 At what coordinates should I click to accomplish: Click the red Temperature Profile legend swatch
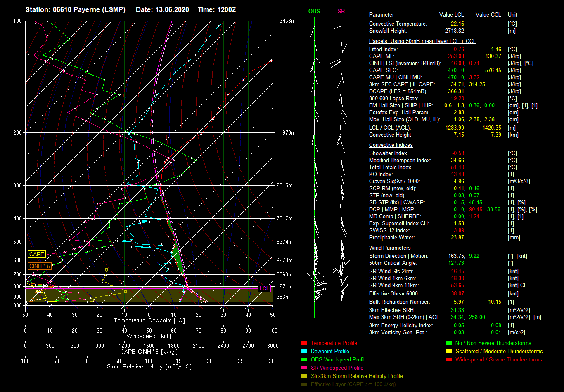pos(304,343)
